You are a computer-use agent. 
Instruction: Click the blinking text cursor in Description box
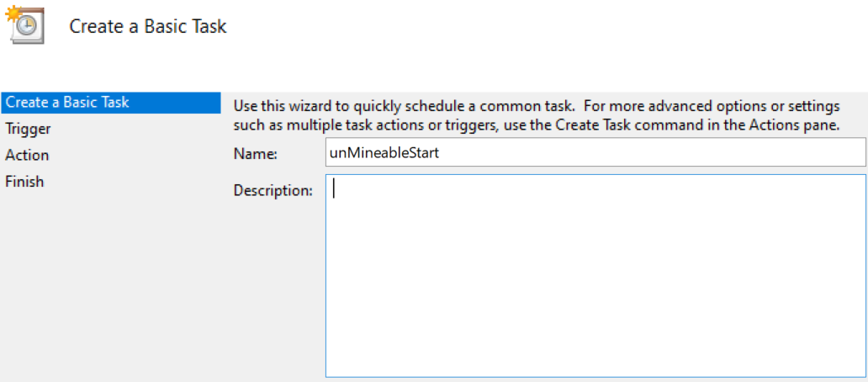pos(334,189)
